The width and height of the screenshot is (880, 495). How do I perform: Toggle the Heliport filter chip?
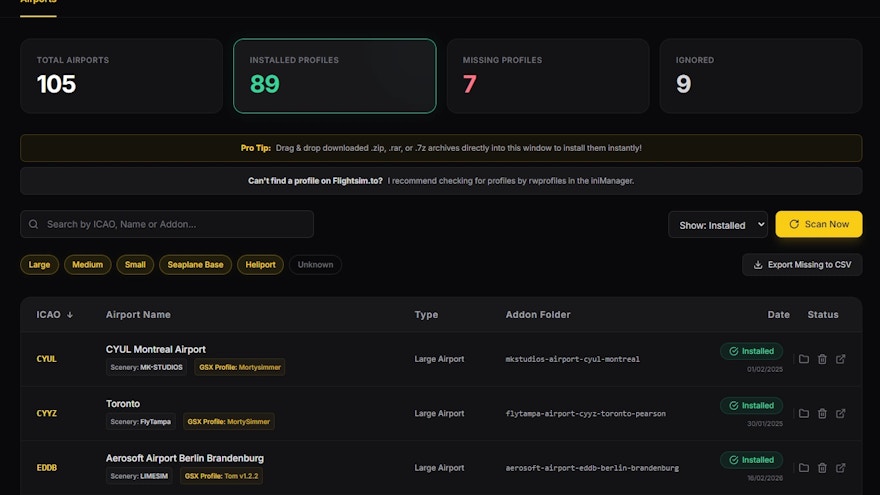coord(260,265)
